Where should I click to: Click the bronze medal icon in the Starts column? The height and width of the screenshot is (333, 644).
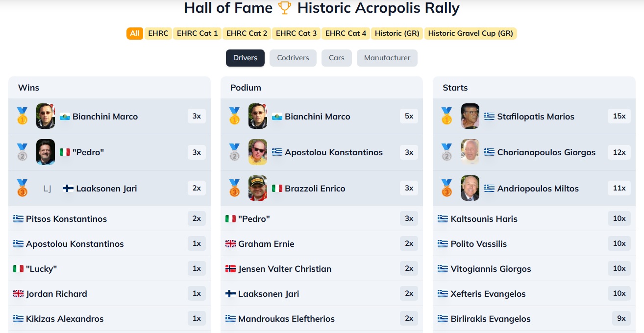point(446,188)
